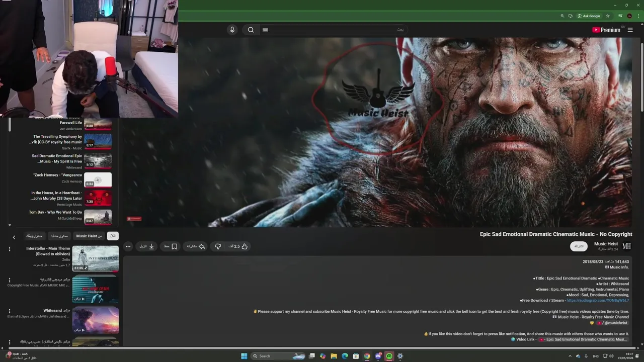Play 'In the House, In a Heartbeat' item
The width and height of the screenshot is (644, 362).
(x=63, y=198)
